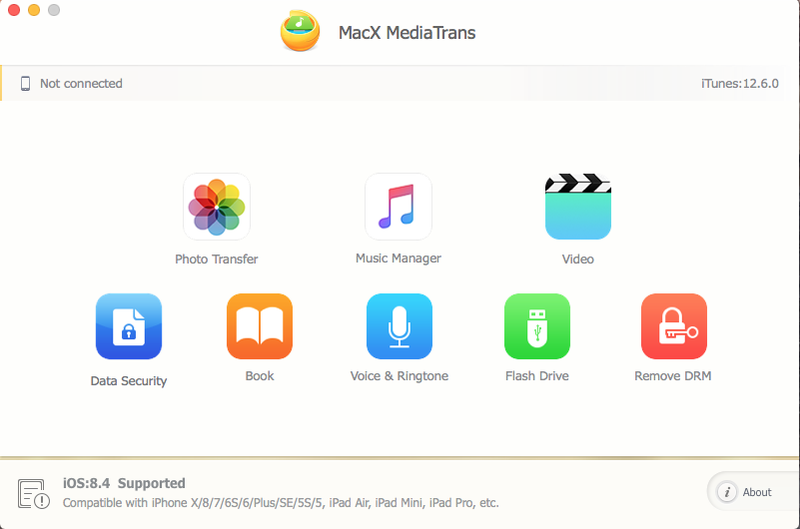Open Data Security lock icon
The height and width of the screenshot is (529, 800).
click(129, 326)
